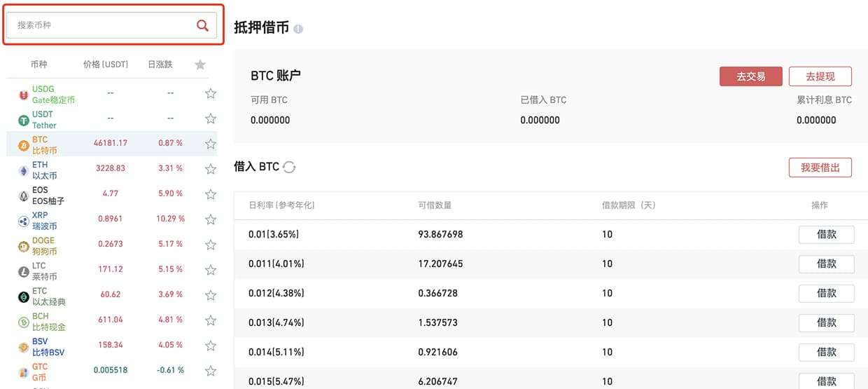Screen dimensions: 868x389
Task: Click 借款 for the 0.013(4.74%) rate
Action: [826, 322]
